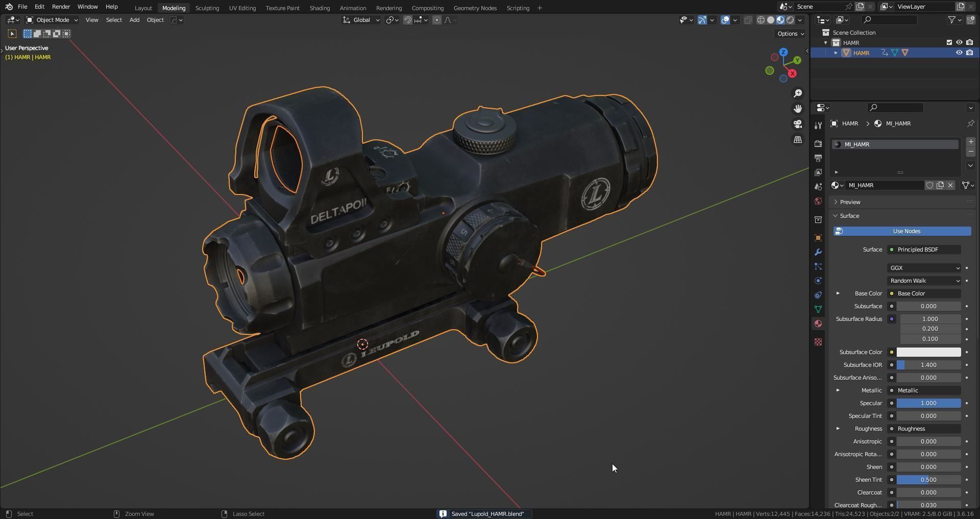Toggle pin icon in Properties breadcrumb
The height and width of the screenshot is (519, 980).
[x=970, y=123]
